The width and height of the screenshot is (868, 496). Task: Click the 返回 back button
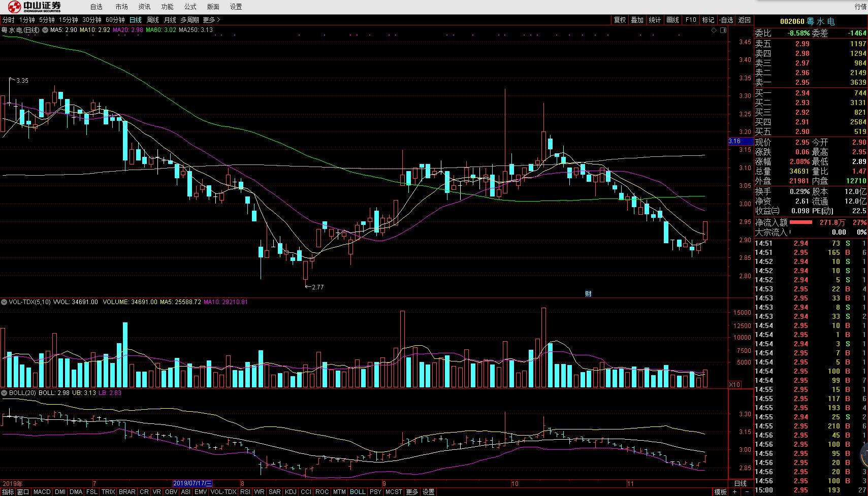pyautogui.click(x=745, y=20)
